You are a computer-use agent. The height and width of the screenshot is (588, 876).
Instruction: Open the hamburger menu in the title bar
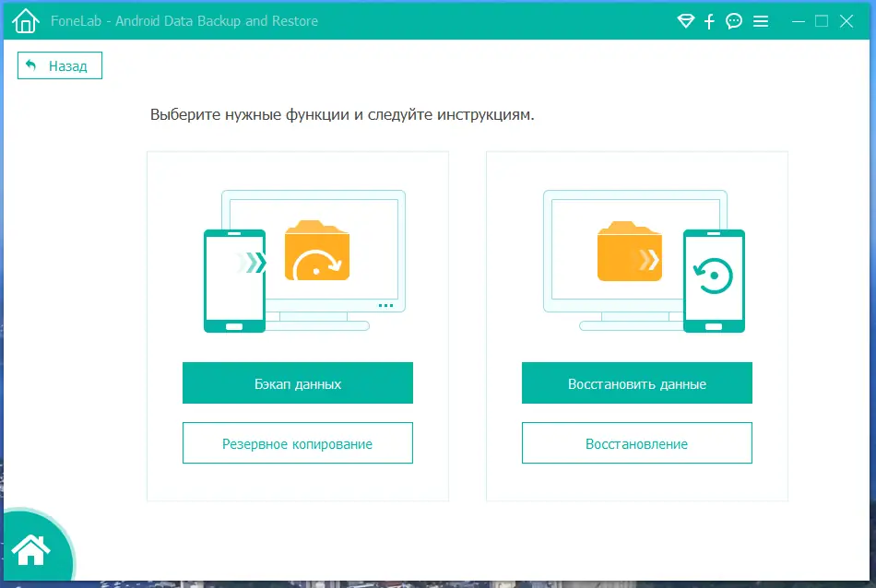click(761, 20)
